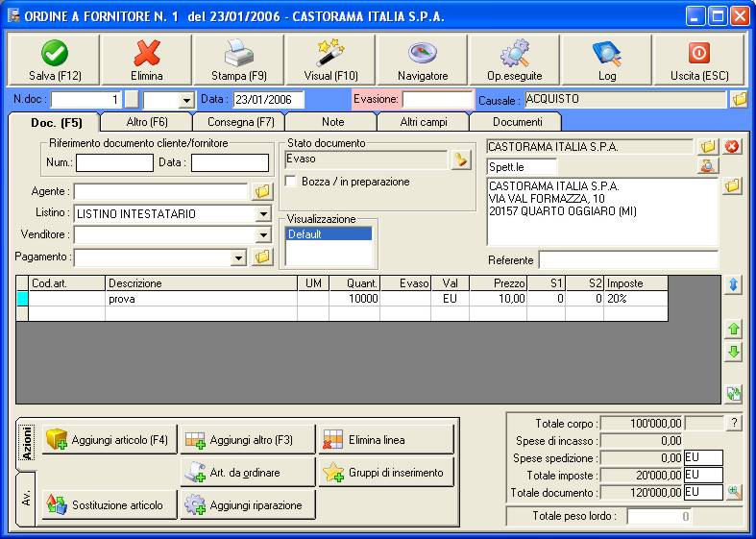This screenshot has height=539, width=756.
Task: Click the cyan row selector of prova row
Action: 23,299
